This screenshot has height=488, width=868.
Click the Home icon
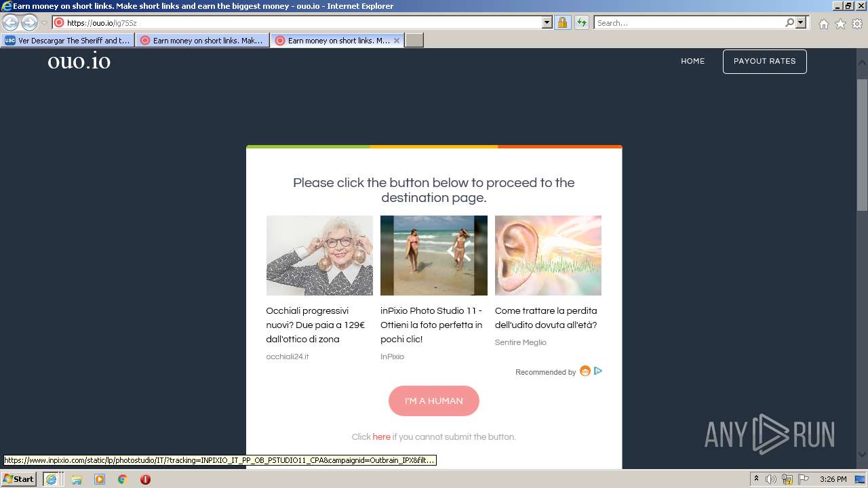(x=823, y=24)
